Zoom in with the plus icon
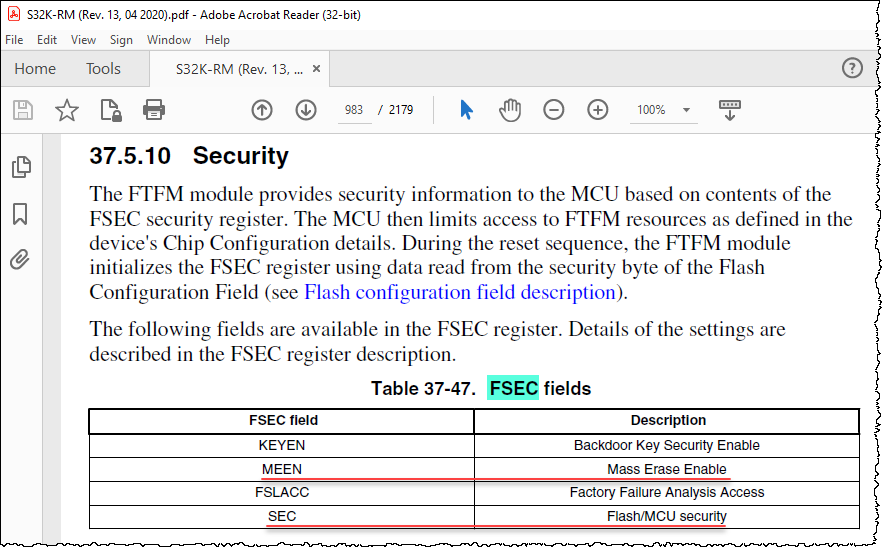882x549 pixels. (x=598, y=110)
